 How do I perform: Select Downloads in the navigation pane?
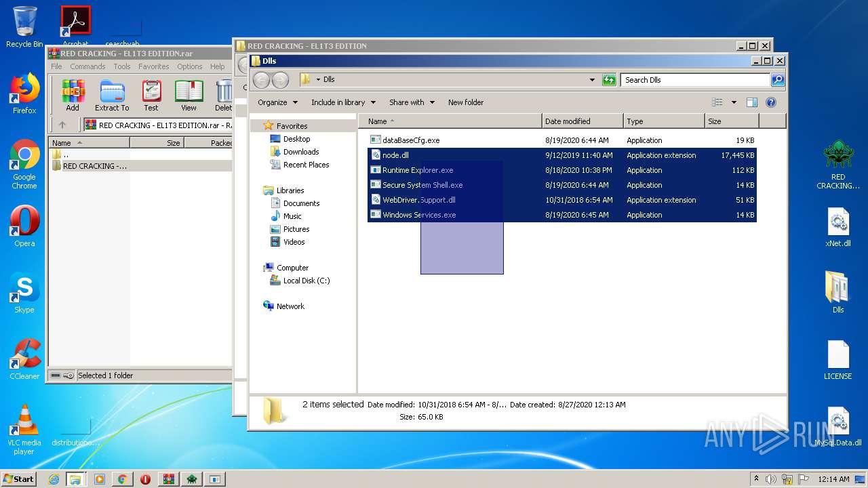pos(301,152)
